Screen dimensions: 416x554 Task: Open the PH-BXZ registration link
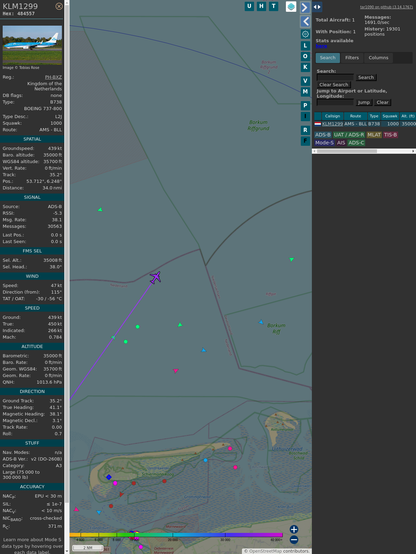click(53, 77)
